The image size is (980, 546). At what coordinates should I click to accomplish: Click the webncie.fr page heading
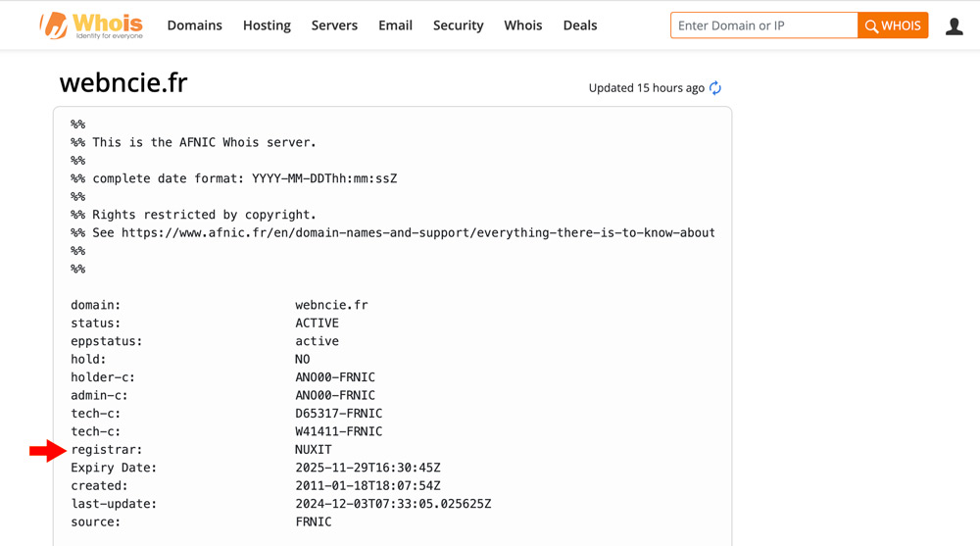(x=123, y=83)
